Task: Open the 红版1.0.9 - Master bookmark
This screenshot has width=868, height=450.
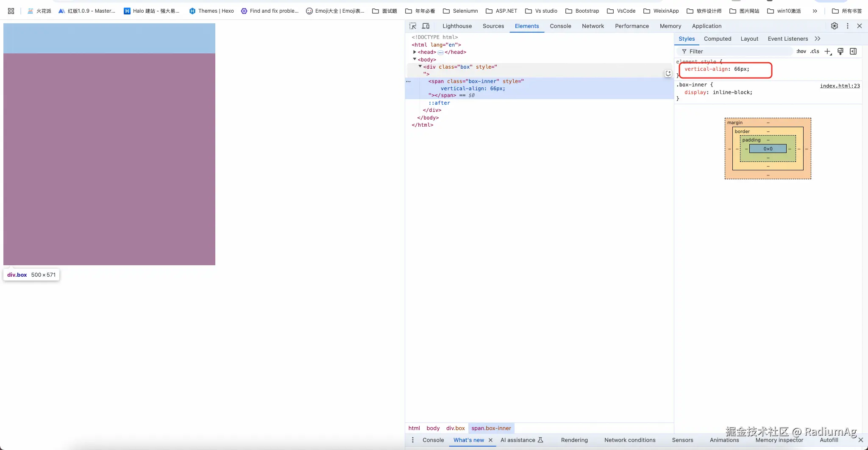Action: click(87, 11)
